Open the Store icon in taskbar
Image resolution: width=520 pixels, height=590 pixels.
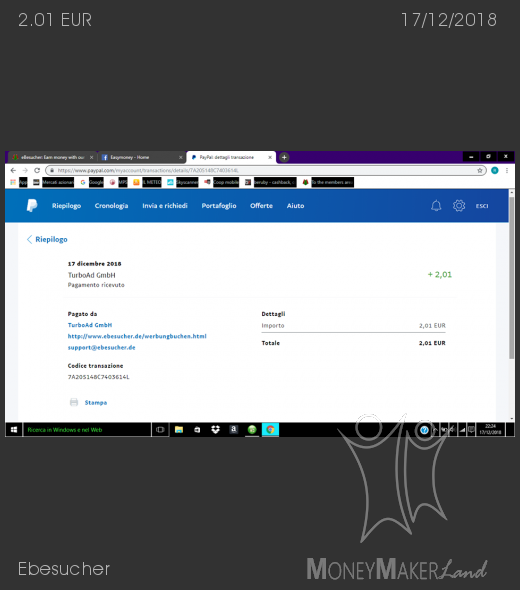pos(197,429)
